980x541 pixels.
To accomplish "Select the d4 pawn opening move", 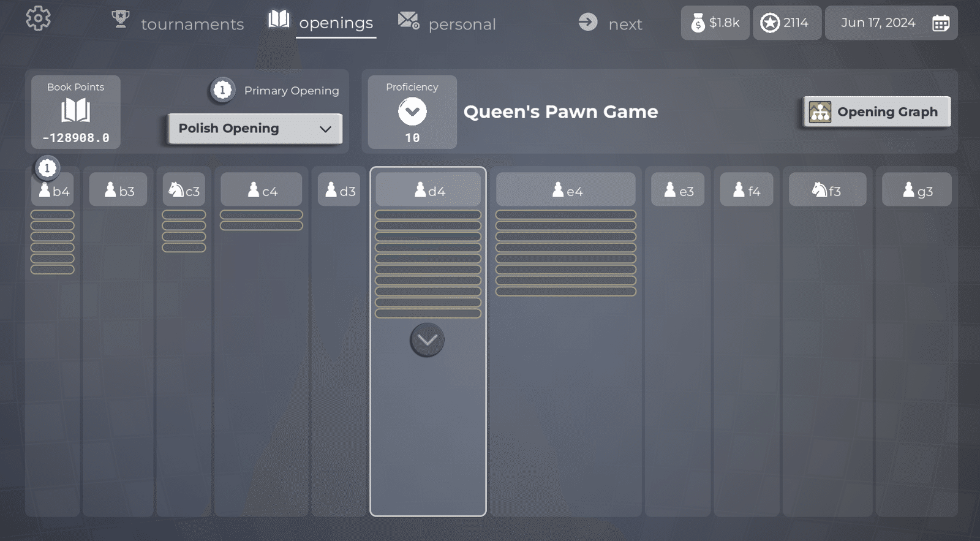I will (x=428, y=189).
